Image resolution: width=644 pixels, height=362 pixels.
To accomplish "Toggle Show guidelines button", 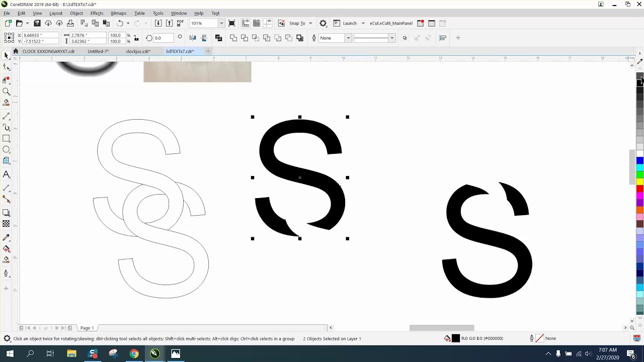I will tap(268, 23).
